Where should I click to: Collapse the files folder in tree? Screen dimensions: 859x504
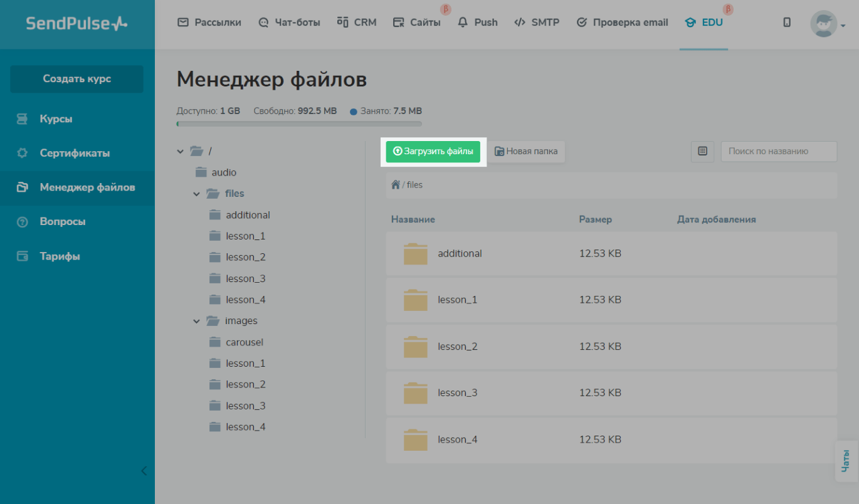click(197, 194)
